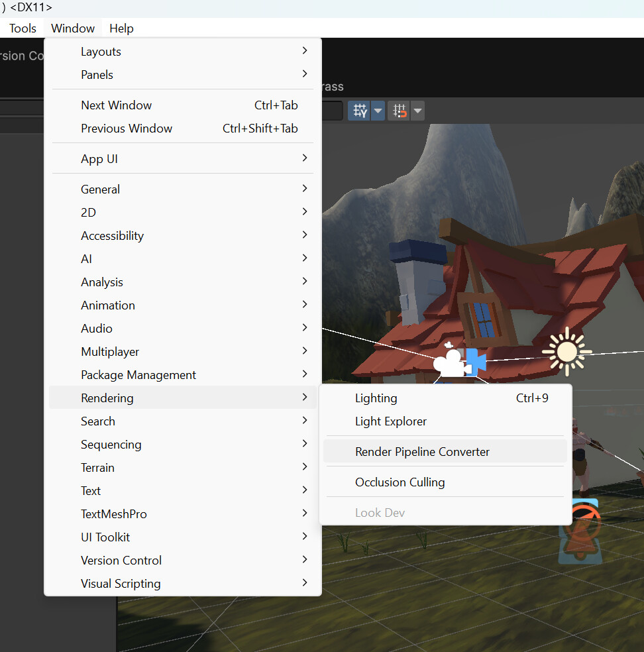This screenshot has height=652, width=644.
Task: Open the TextMeshPro submenu
Action: 183,514
